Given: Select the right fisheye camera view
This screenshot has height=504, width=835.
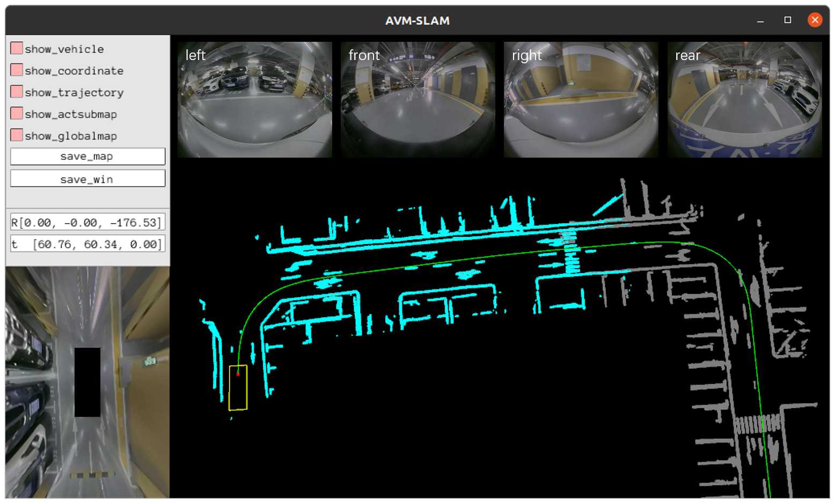Looking at the screenshot, I should point(581,100).
